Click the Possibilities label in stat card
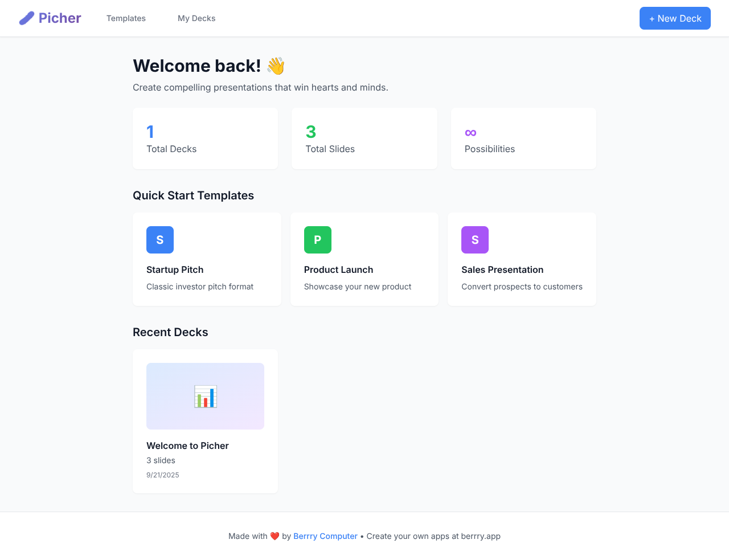The width and height of the screenshot is (729, 560). point(490,149)
